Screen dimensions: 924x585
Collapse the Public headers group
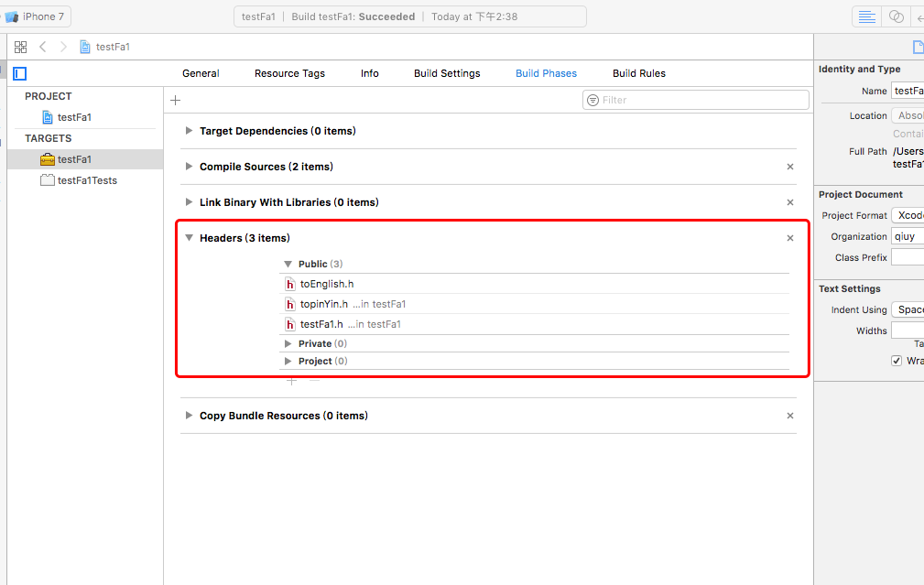coord(288,264)
